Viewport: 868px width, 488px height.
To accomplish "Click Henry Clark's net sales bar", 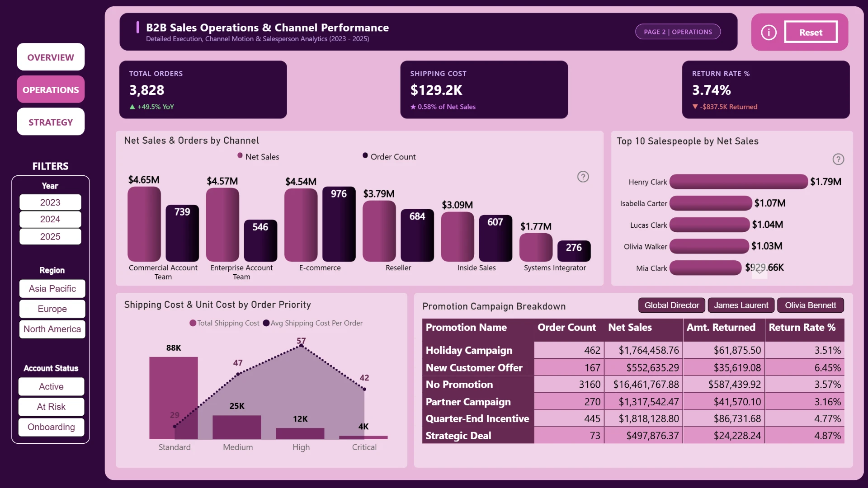I will tap(738, 182).
